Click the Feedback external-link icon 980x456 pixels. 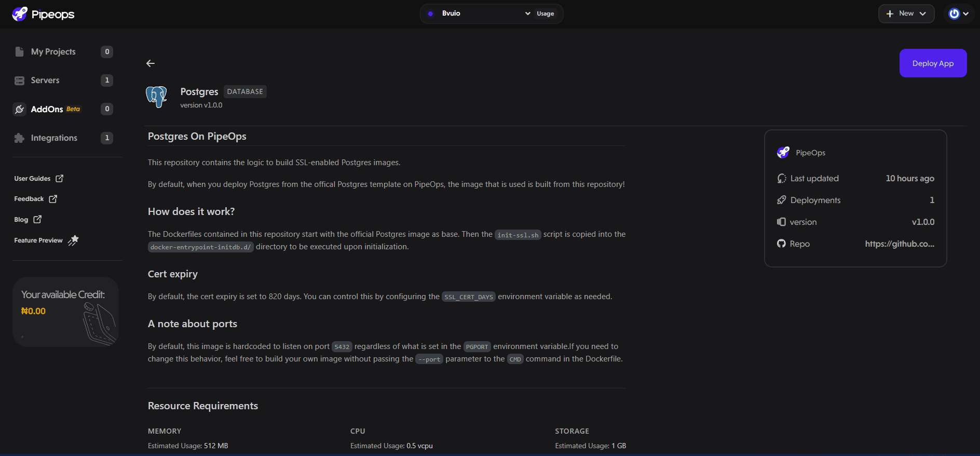[x=53, y=198]
